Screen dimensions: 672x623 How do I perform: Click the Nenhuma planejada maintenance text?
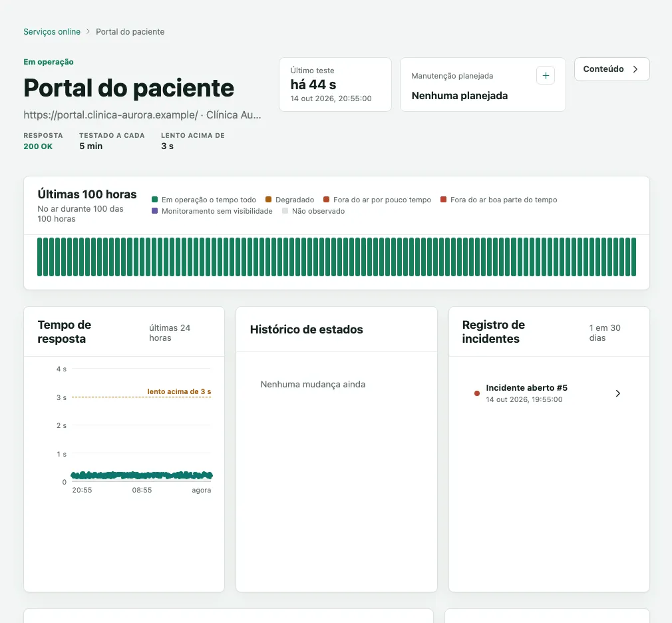coord(460,96)
